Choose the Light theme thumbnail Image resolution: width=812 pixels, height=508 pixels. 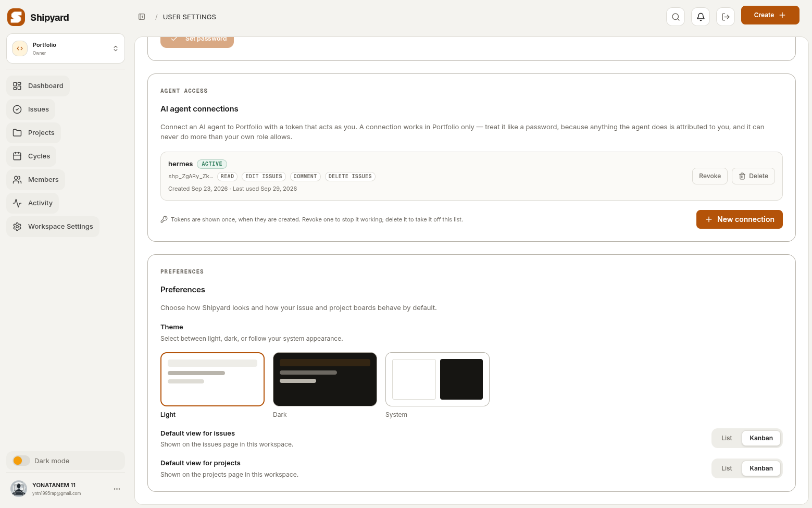213,379
